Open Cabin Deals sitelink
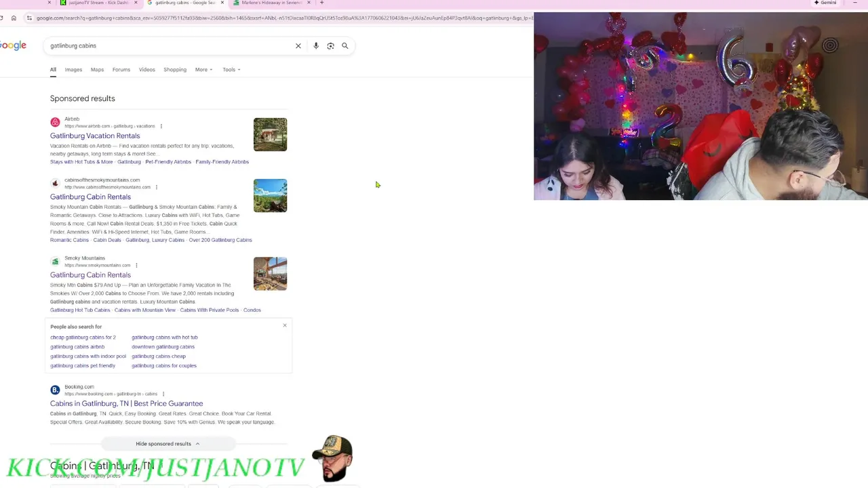Screen dimensions: 868x488 (107, 240)
